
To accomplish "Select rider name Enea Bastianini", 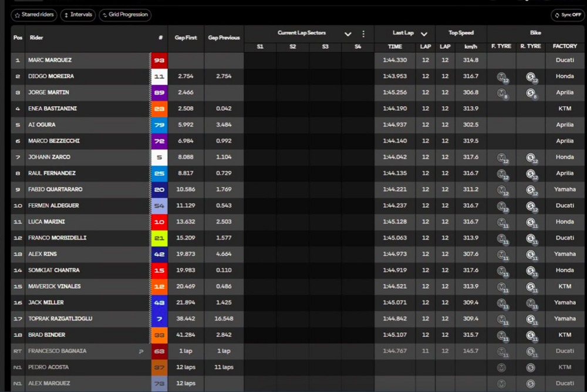I will pos(52,109).
